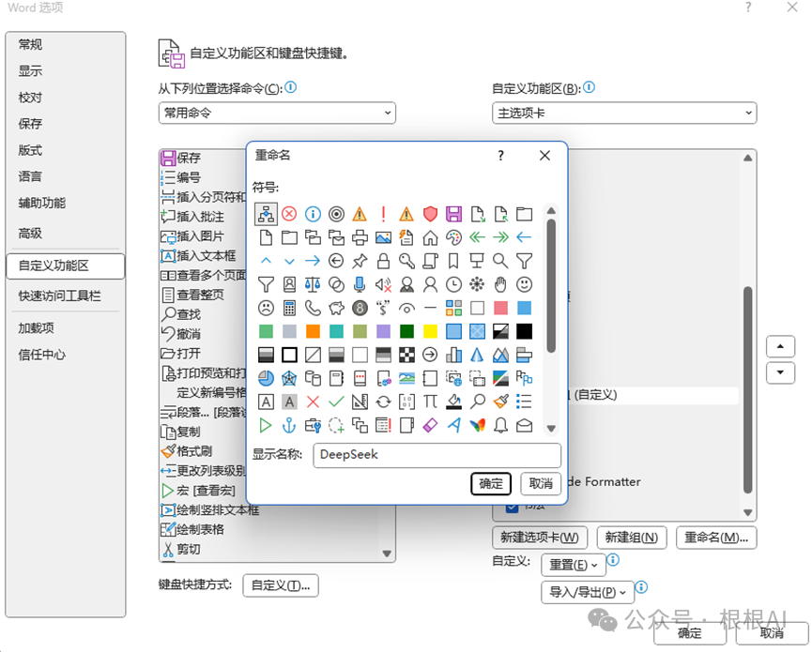This screenshot has width=812, height=652.
Task: Click the telephone symbol icon
Action: (x=312, y=306)
